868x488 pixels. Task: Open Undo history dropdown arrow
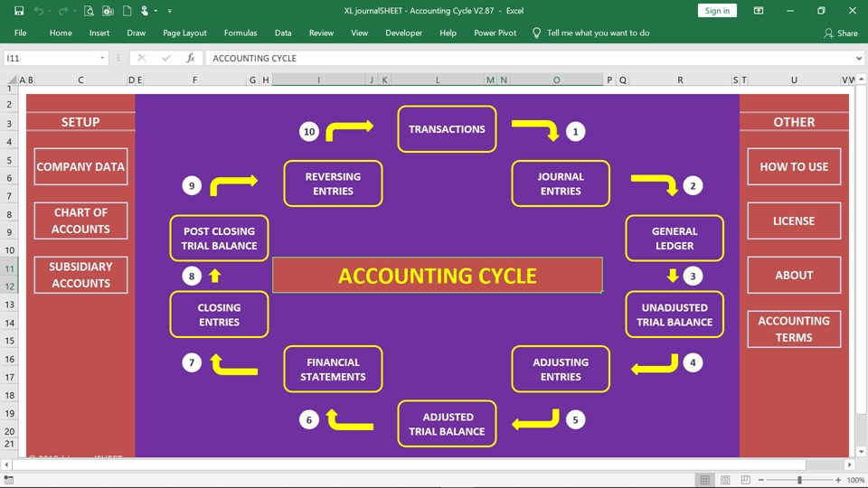point(49,11)
